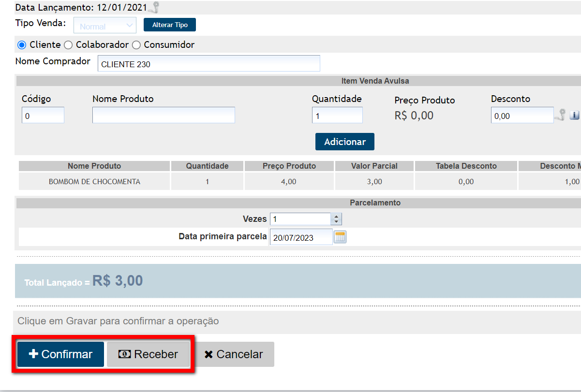The image size is (581, 392).
Task: Select the Quantidade input box
Action: [337, 116]
